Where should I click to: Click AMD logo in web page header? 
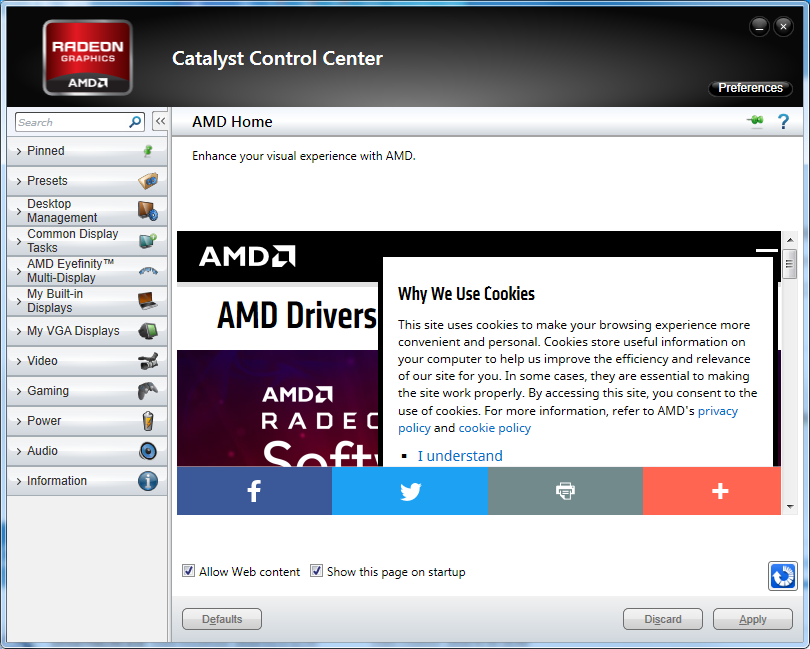click(x=247, y=256)
